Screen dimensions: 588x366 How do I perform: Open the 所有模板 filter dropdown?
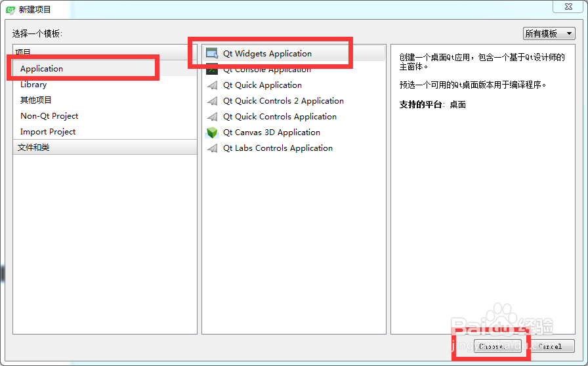(549, 33)
